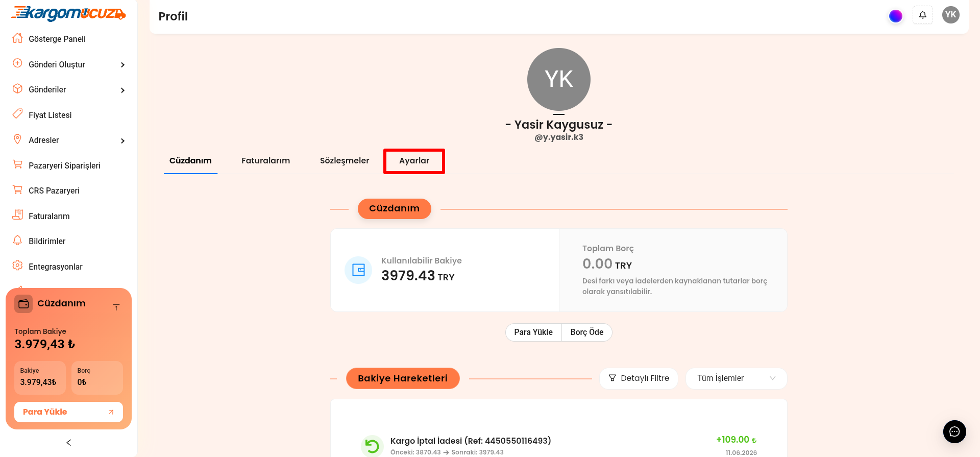Click the Kargo İptal İadesi refund icon
Viewport: 980px width, 457px height.
click(372, 446)
